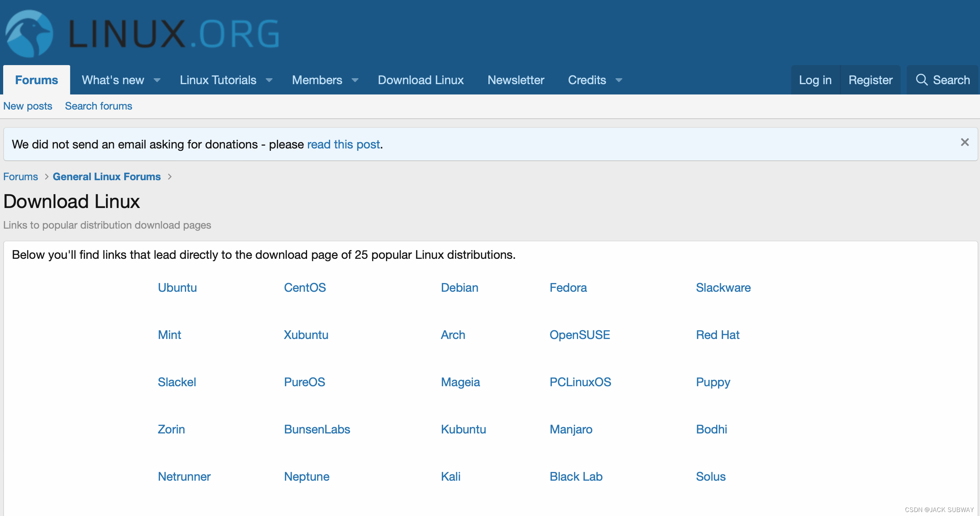Open the Red Hat download link

click(x=718, y=335)
